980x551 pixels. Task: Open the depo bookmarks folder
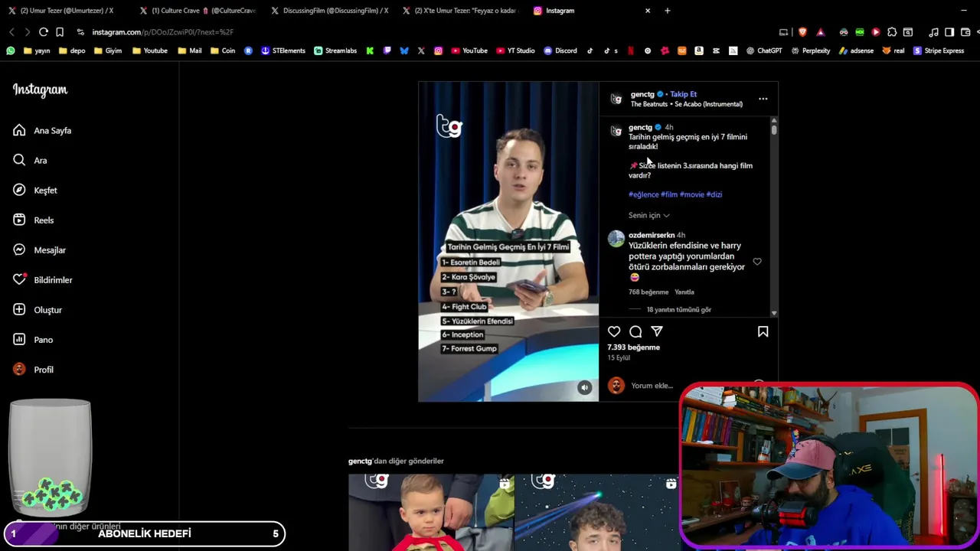72,51
